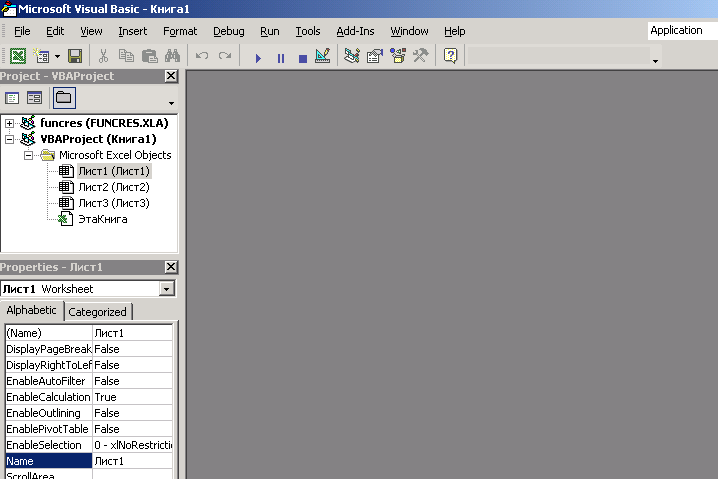Click the Application box at top right
The image size is (718, 479).
click(682, 31)
